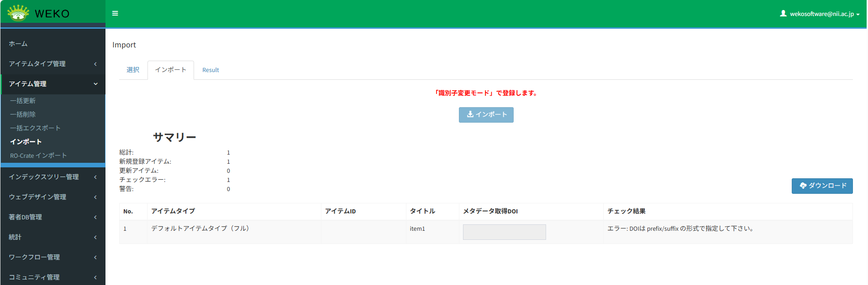Click the user profile icon
Screen dimensions: 868x285
tap(783, 14)
